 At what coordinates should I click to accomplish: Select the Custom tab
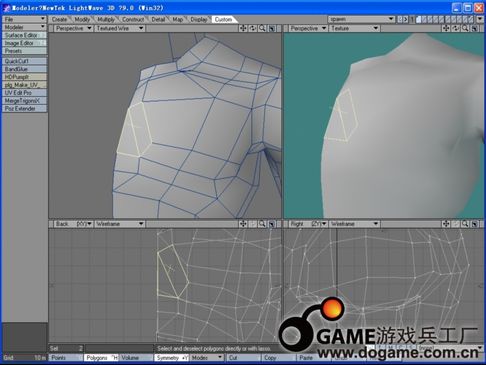click(x=223, y=20)
